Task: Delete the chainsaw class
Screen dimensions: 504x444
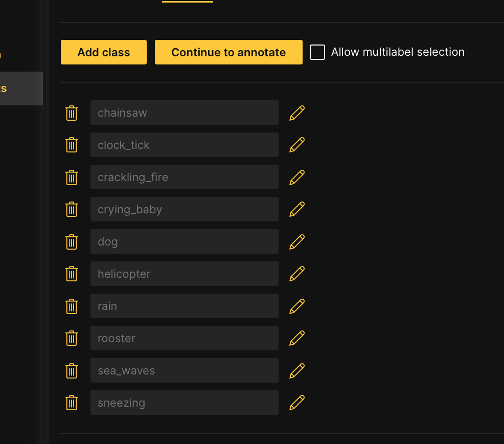Action: pyautogui.click(x=72, y=113)
